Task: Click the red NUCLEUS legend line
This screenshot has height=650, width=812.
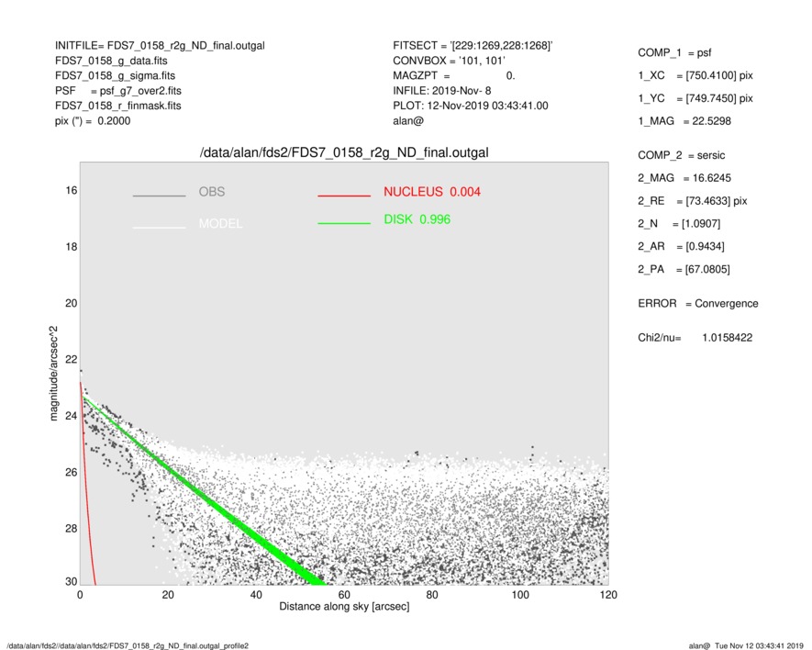Action: pos(344,196)
